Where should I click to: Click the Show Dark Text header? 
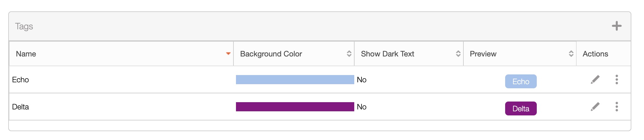[x=387, y=54]
